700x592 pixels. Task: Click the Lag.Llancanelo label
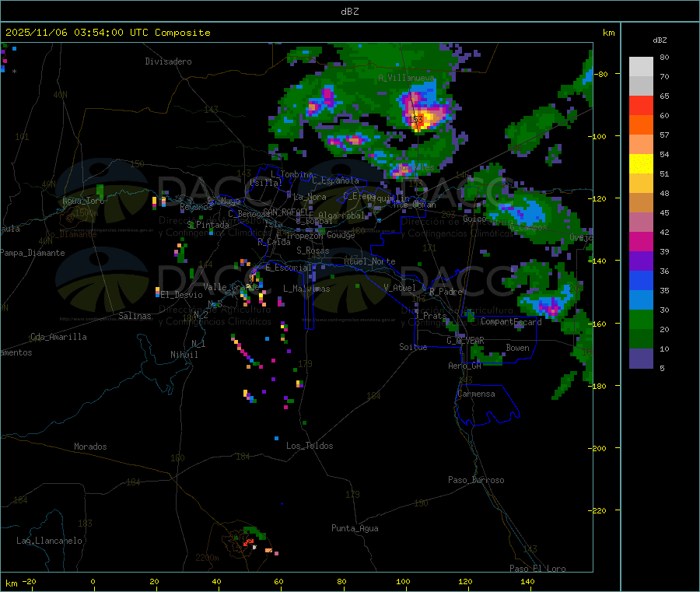[x=50, y=541]
